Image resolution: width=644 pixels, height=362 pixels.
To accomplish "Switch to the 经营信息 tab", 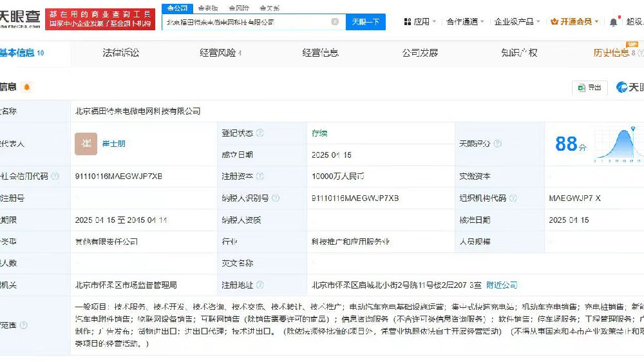I will coord(320,53).
